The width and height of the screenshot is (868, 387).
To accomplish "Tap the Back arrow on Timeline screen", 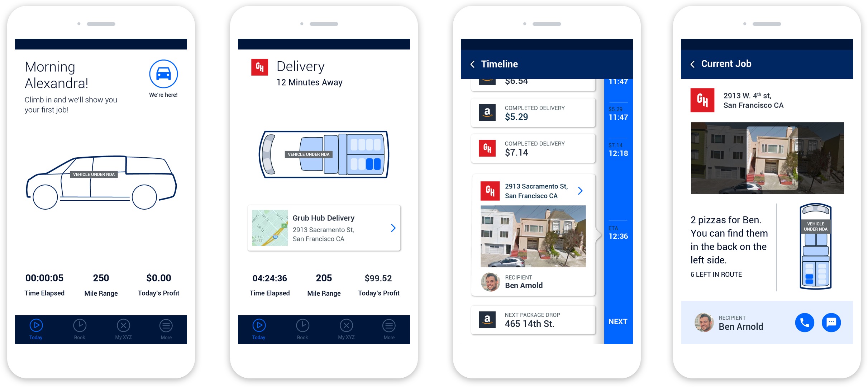I will (x=473, y=63).
